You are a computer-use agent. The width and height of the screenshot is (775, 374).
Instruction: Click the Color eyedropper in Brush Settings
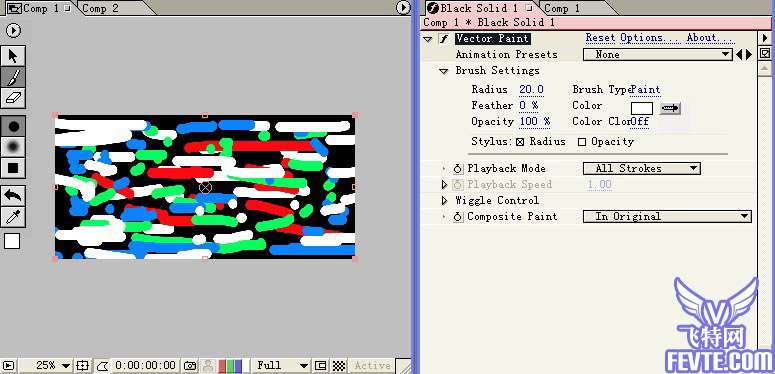pyautogui.click(x=670, y=109)
